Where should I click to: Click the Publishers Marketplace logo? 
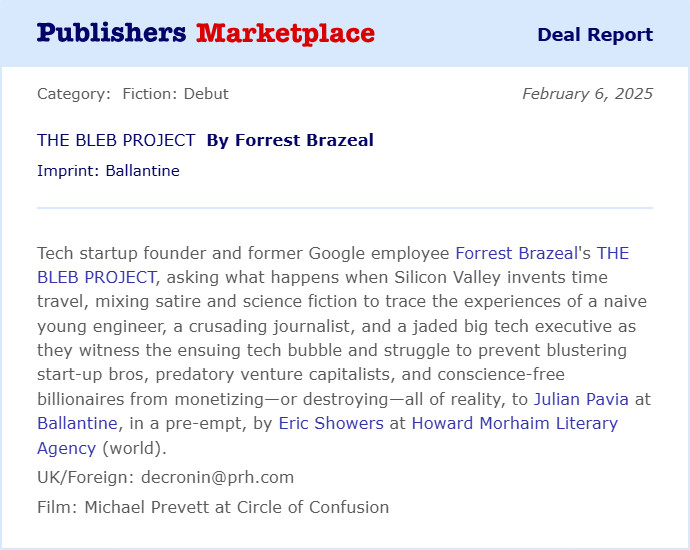point(206,33)
